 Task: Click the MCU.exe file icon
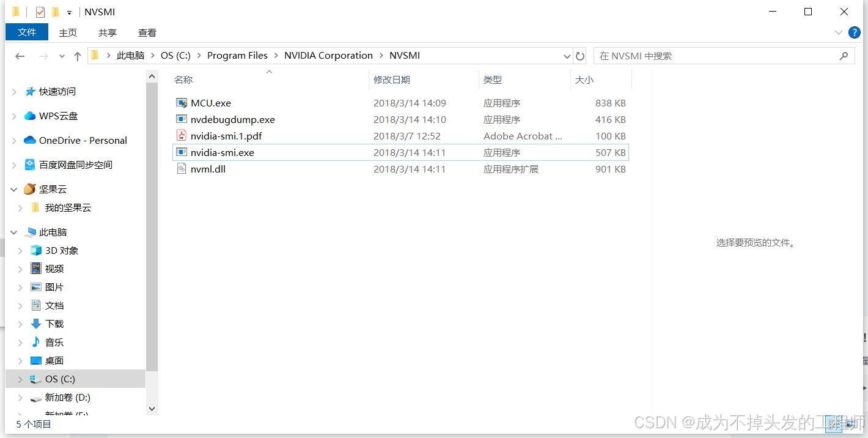(181, 103)
